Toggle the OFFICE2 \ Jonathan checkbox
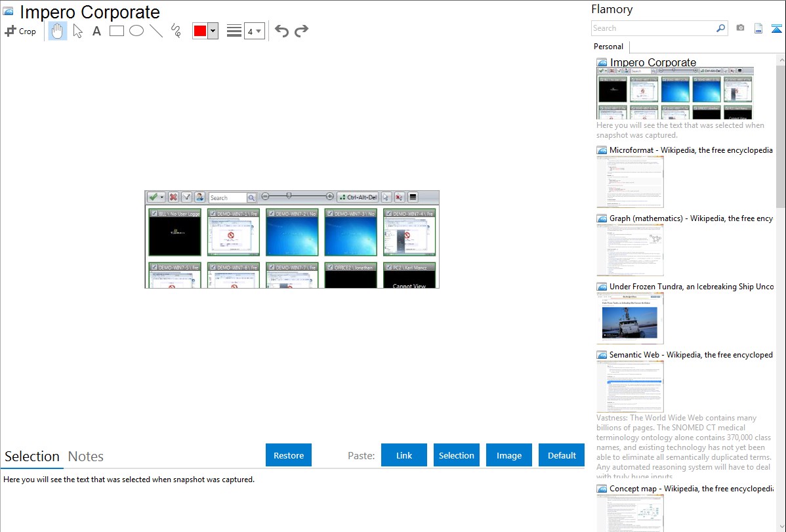This screenshot has height=532, width=786. [x=330, y=267]
